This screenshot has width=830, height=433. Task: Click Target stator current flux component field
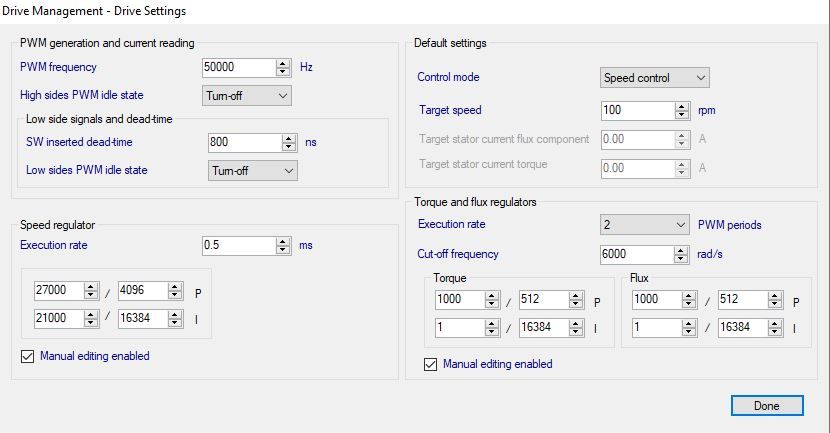click(x=638, y=140)
